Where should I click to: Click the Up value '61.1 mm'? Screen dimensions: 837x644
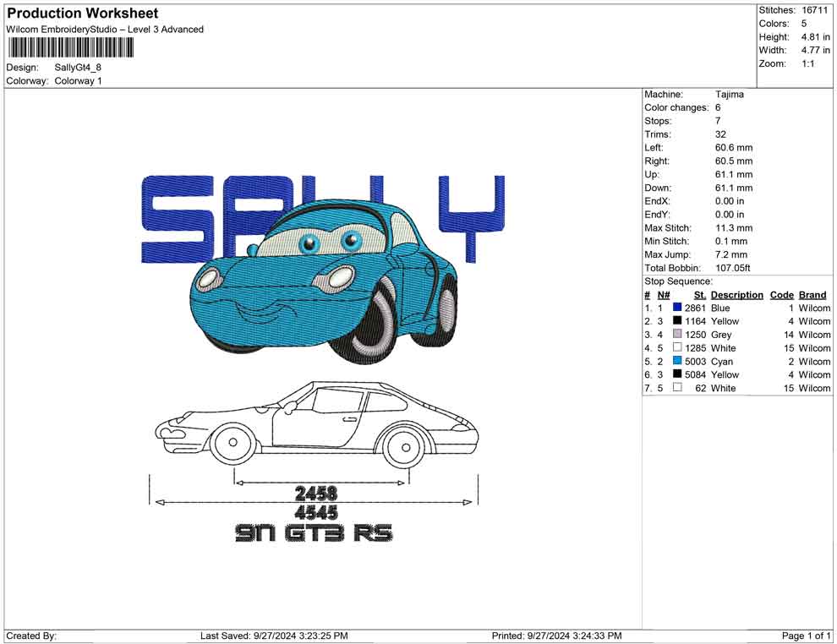pyautogui.click(x=734, y=174)
